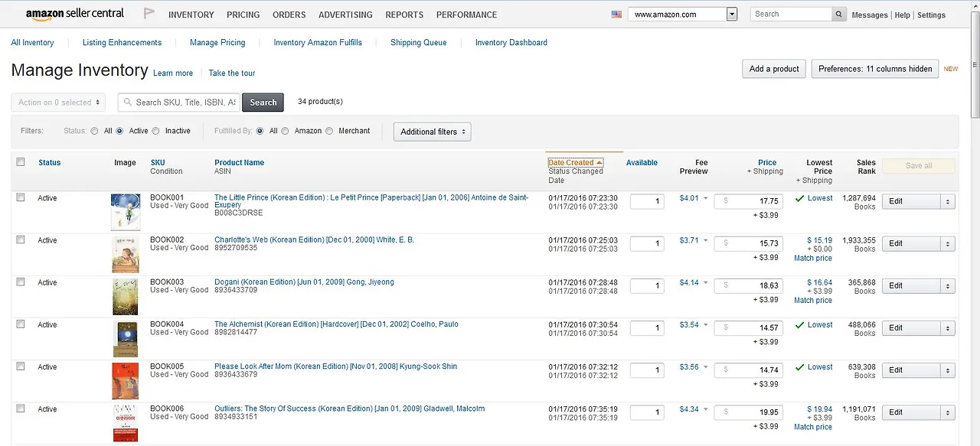Open Edit dropdown arrow for BOOK002
Screen dimensions: 980x446
pos(948,243)
